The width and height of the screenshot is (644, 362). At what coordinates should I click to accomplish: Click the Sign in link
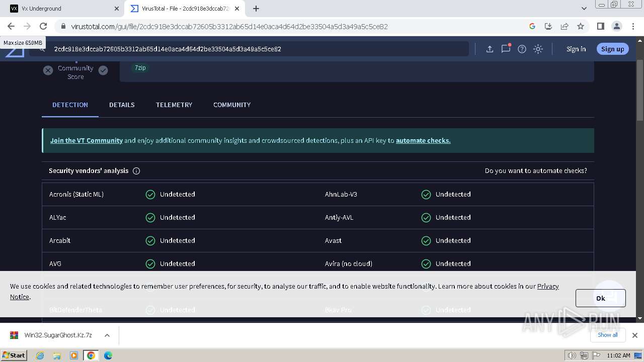[x=576, y=49]
